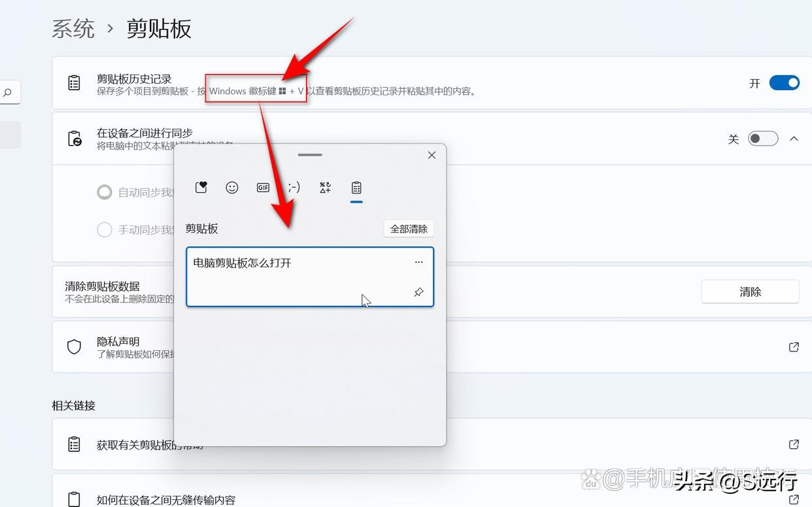
Task: Open the favorites heart tab in clipboard panel
Action: tap(201, 188)
